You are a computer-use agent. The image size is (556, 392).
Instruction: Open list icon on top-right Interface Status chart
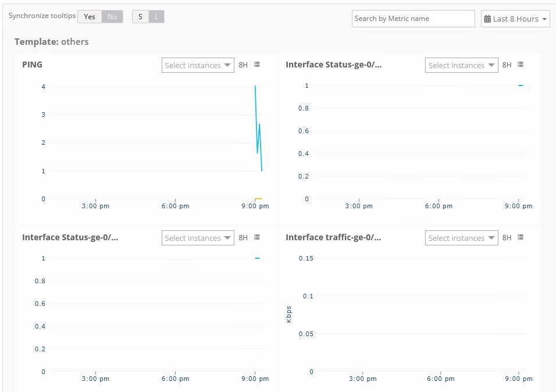pyautogui.click(x=521, y=65)
